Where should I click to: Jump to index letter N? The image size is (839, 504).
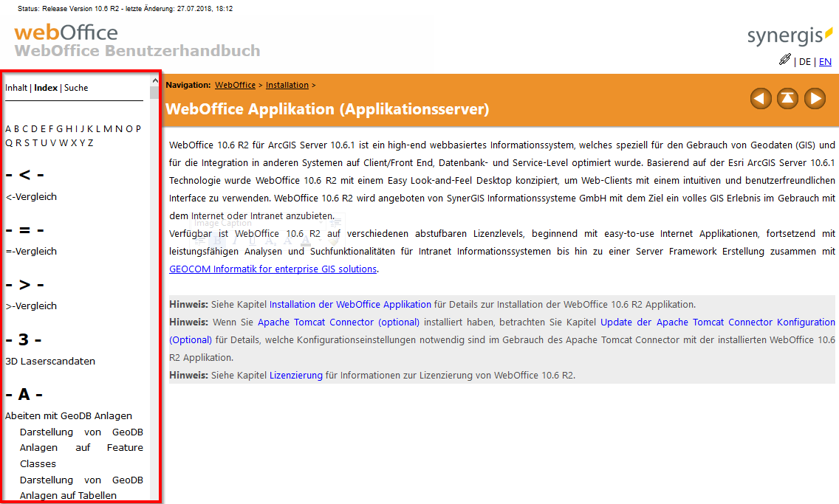pos(119,129)
